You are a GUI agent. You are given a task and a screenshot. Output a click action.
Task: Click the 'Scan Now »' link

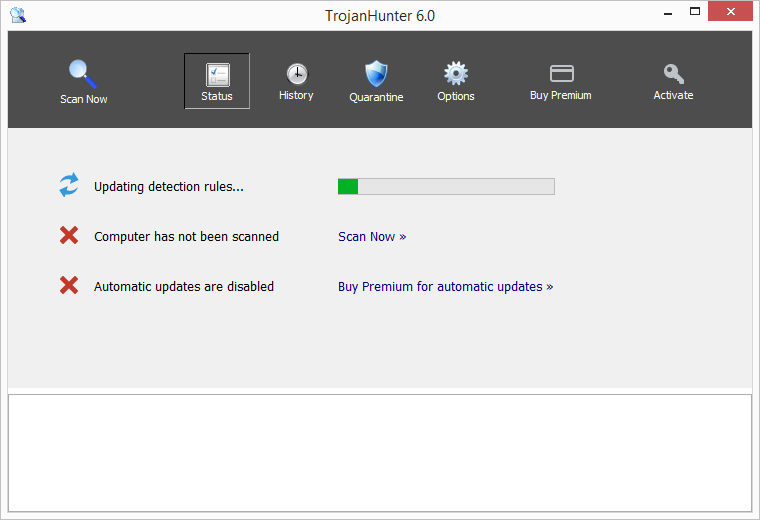pos(372,236)
